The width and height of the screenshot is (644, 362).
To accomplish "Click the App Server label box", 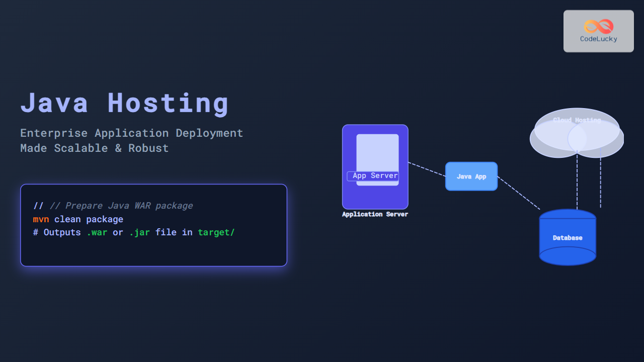I will pos(373,176).
